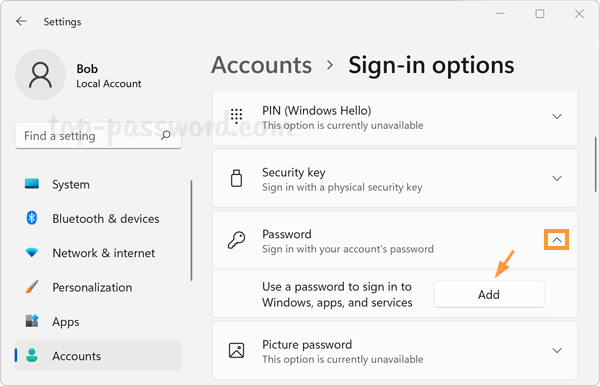600x386 pixels.
Task: Click the Find a setting field
Action: pos(98,135)
